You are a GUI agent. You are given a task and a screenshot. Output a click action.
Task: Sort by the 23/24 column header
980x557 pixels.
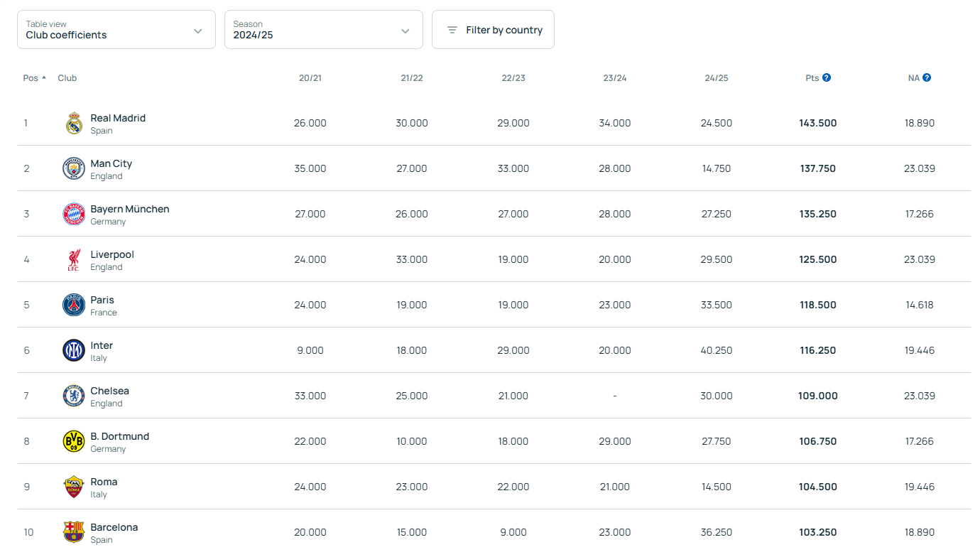pos(615,78)
